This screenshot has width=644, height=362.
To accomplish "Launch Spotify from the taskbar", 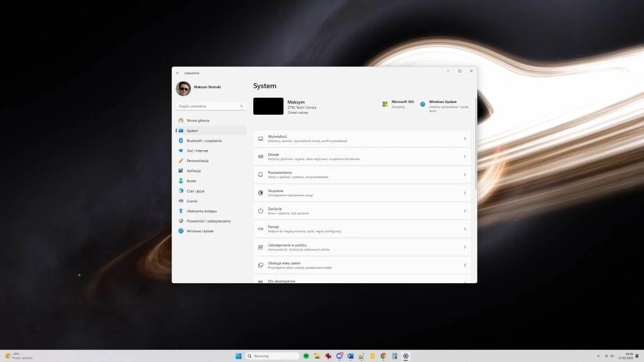I will pos(306,356).
